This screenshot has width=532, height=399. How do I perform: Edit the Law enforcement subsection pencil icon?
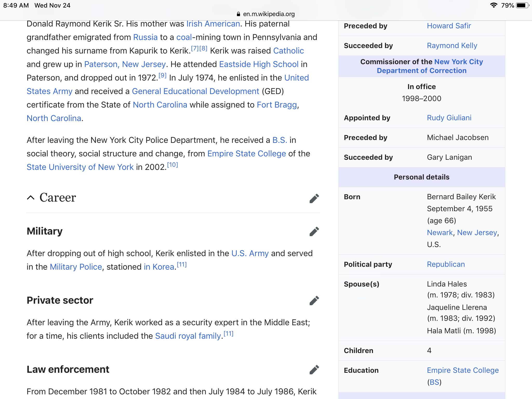click(x=314, y=369)
